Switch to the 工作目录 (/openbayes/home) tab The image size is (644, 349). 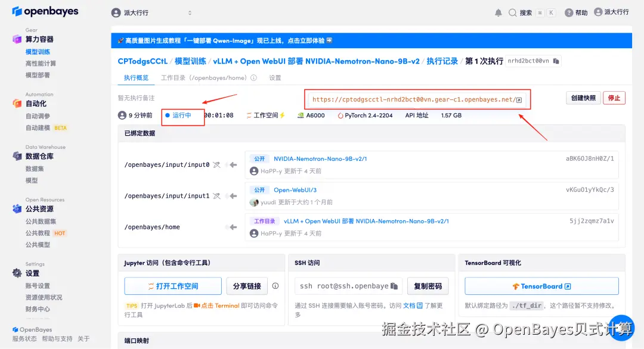[204, 77]
